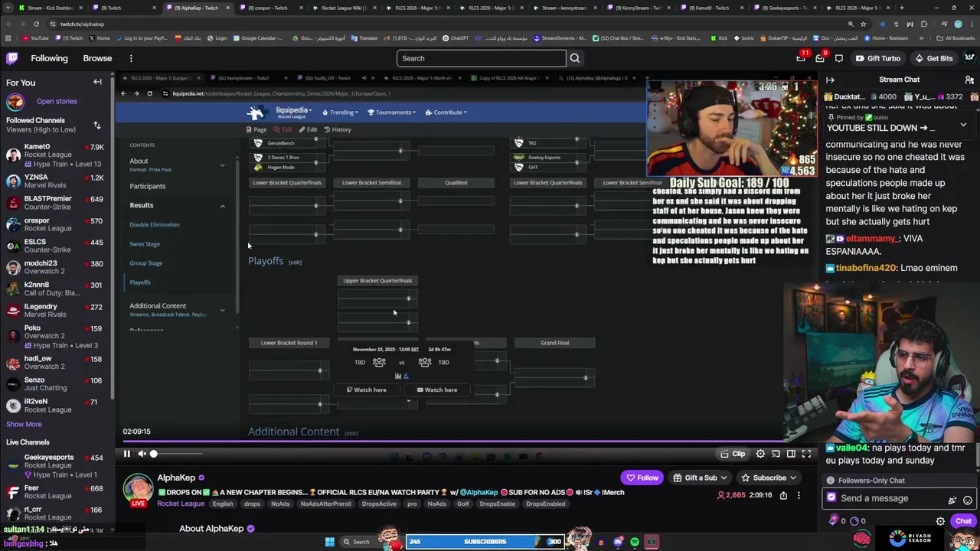This screenshot has height=551, width=980.
Task: Follow the AlphaKep channel
Action: point(642,478)
